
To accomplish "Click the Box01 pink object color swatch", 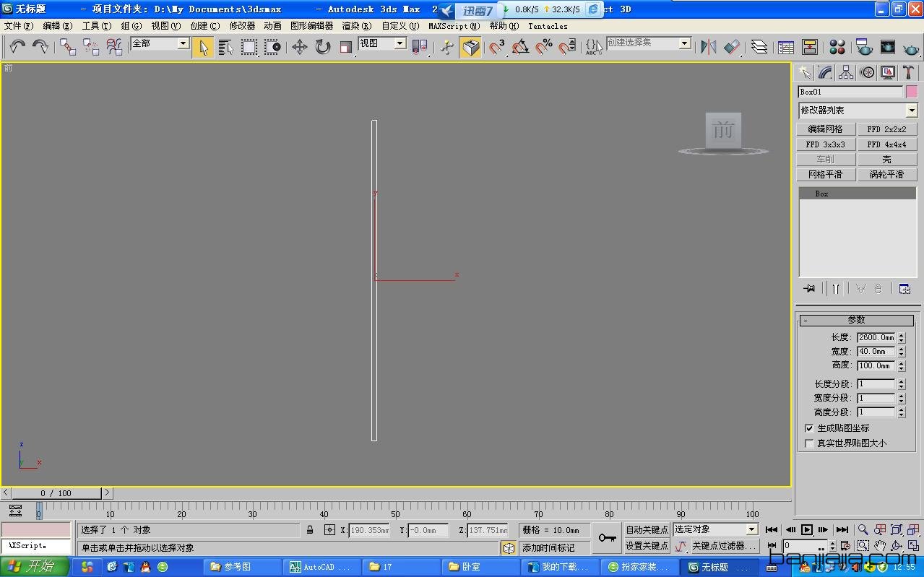I will 912,92.
